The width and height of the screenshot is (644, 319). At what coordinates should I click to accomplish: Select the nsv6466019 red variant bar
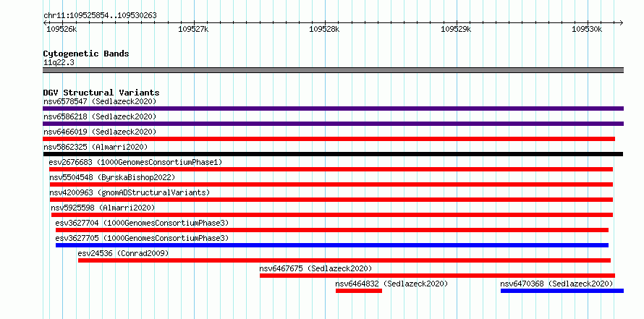329,139
